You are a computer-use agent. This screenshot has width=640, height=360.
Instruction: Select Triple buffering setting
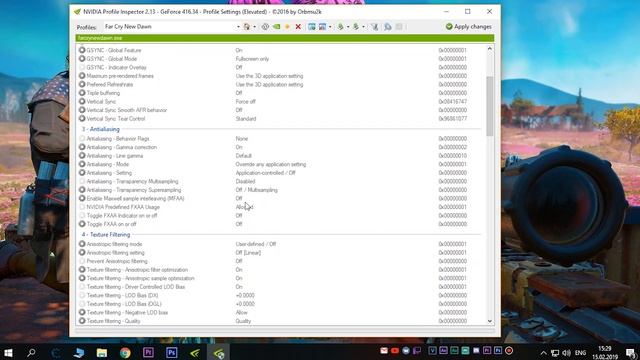[280, 93]
